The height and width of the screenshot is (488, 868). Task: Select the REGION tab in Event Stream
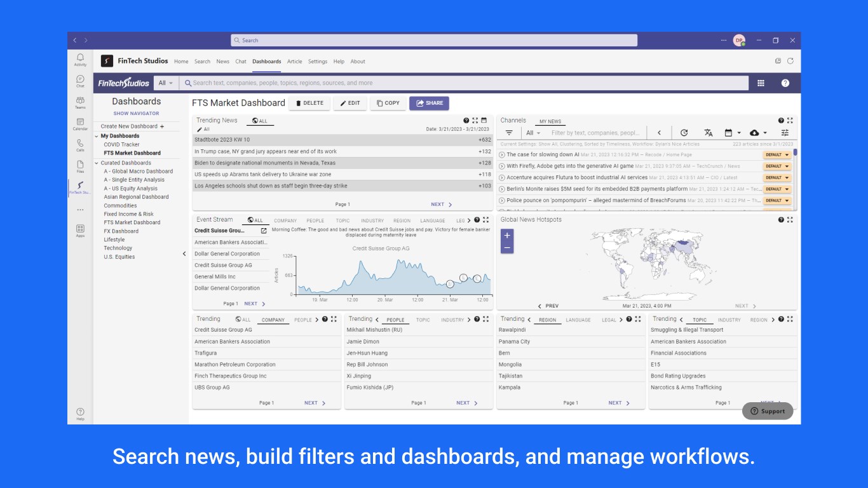402,220
